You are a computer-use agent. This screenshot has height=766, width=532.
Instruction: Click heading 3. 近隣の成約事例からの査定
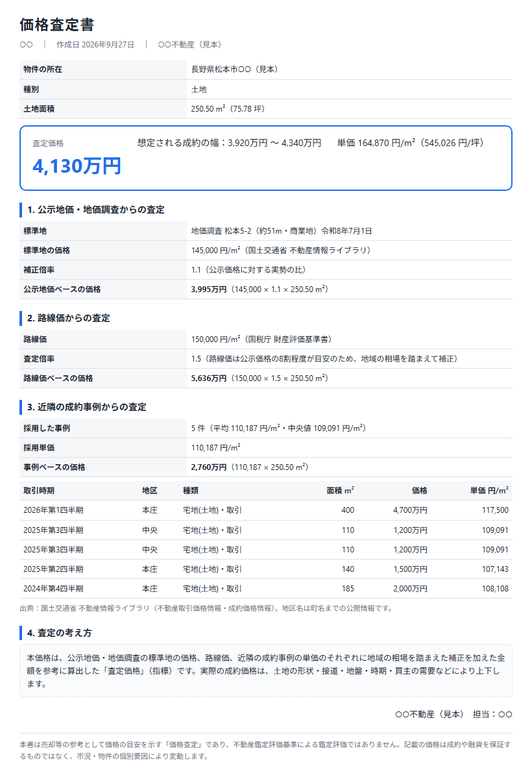[x=86, y=407]
